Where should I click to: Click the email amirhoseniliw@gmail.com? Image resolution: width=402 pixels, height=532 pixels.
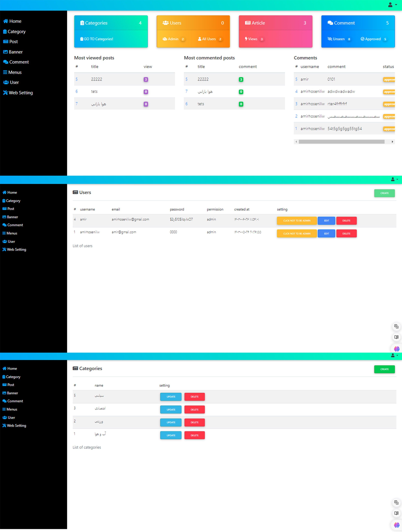pyautogui.click(x=130, y=219)
